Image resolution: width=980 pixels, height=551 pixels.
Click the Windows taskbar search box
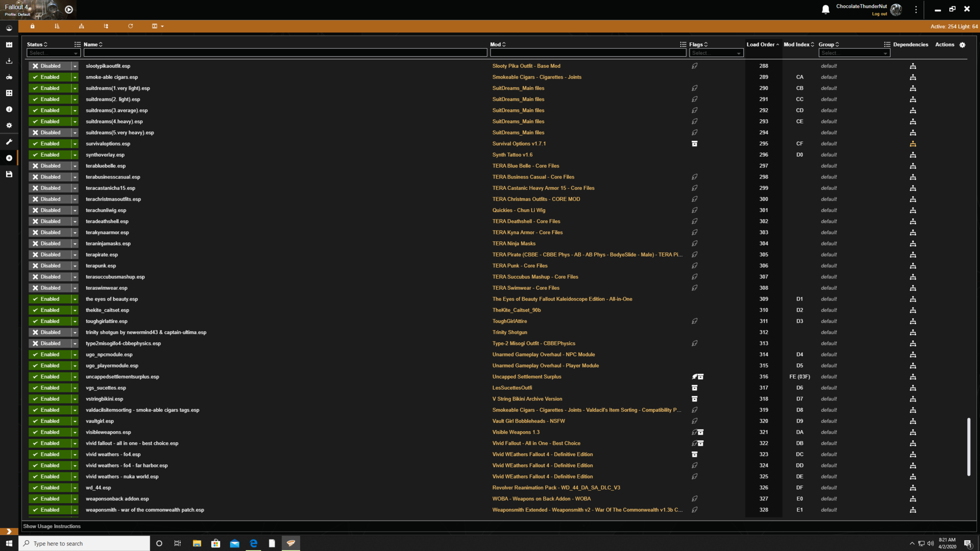click(x=84, y=543)
